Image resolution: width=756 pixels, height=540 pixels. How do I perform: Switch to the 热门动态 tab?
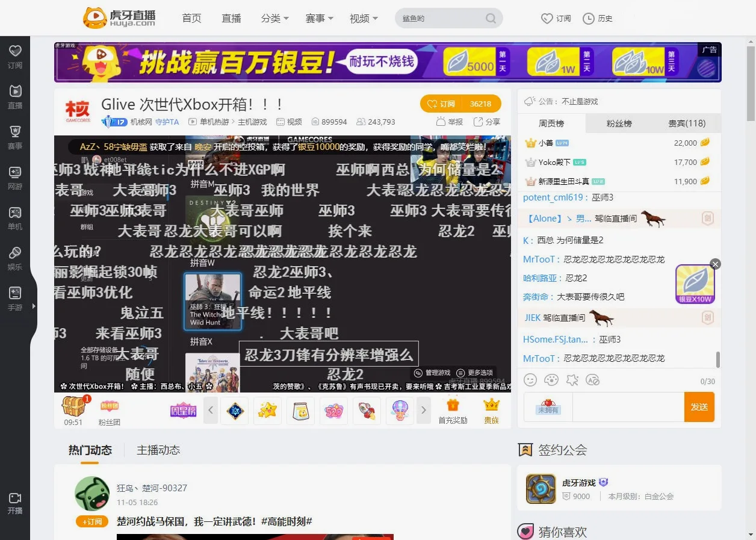90,450
